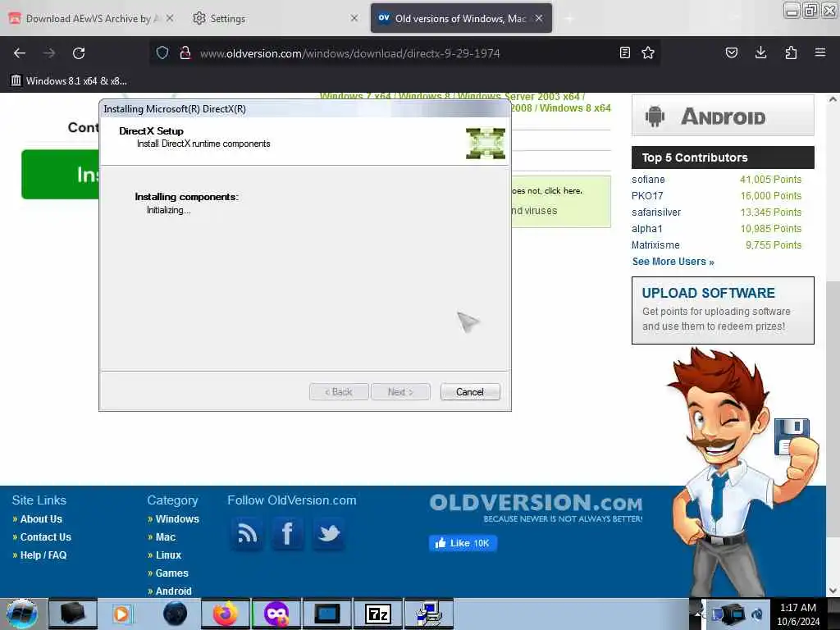Open the Windows category link

coord(177,519)
